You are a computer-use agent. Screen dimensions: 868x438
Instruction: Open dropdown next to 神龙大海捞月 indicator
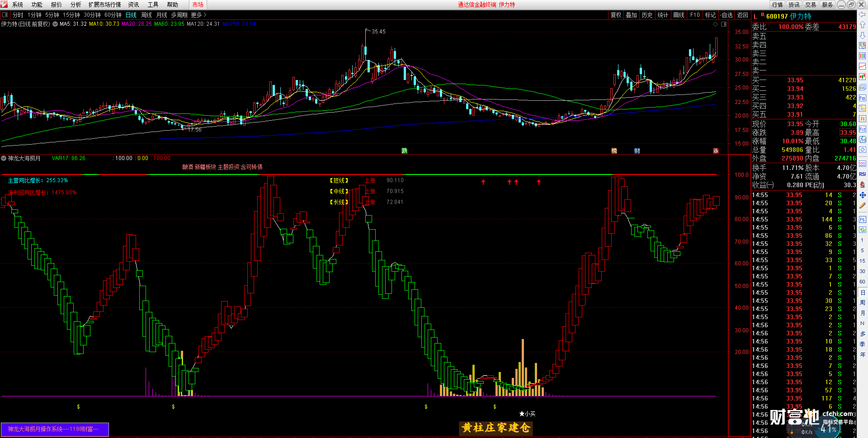click(x=4, y=158)
